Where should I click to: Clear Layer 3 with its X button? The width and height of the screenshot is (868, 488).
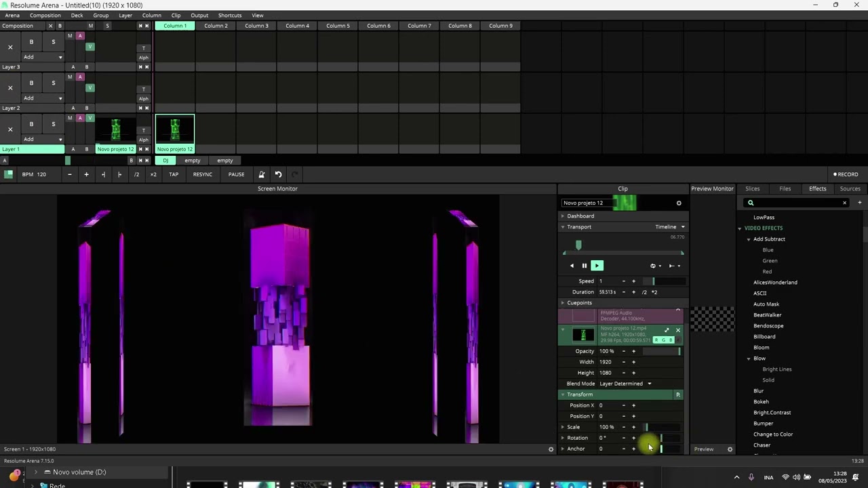pyautogui.click(x=10, y=47)
